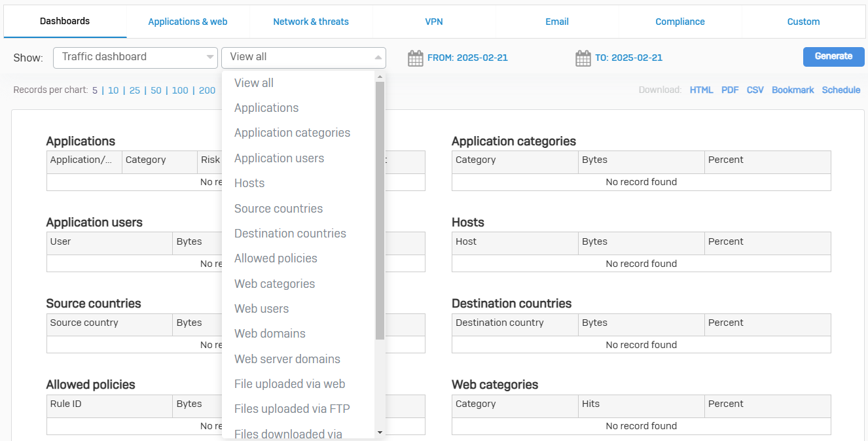Click dropdown list scroll-down arrow
Screen dimensions: 868x441
click(x=380, y=432)
